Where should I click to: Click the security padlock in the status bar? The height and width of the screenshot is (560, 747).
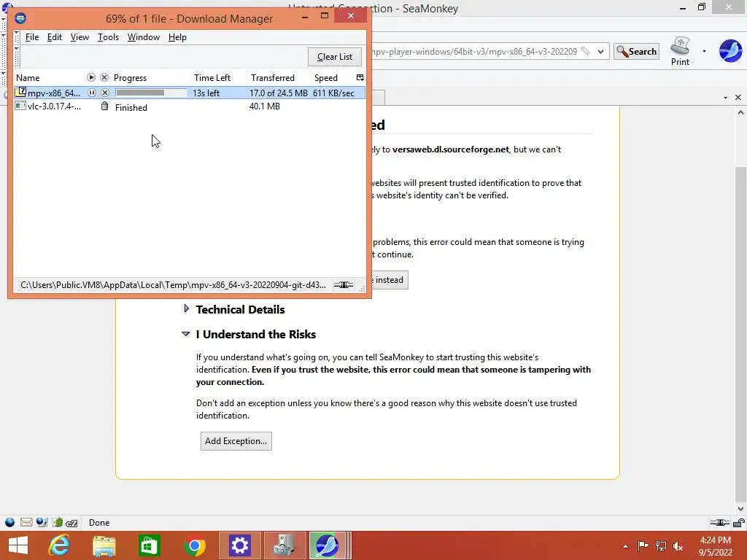point(739,522)
